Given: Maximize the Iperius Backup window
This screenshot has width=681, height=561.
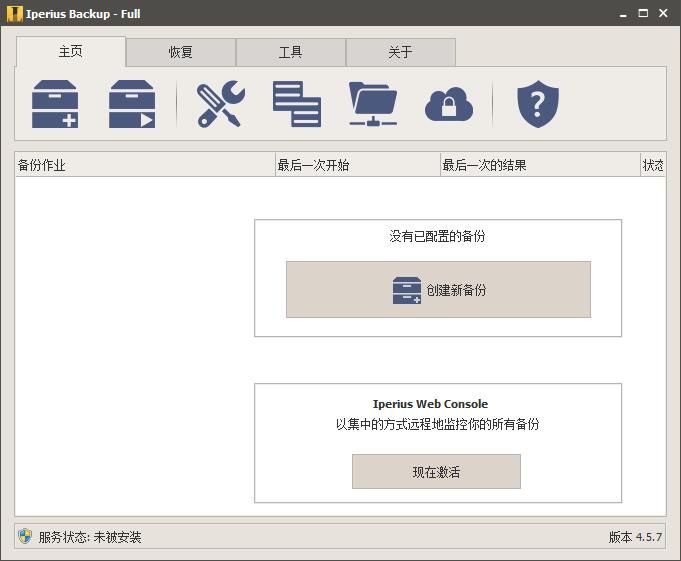Looking at the screenshot, I should (643, 13).
